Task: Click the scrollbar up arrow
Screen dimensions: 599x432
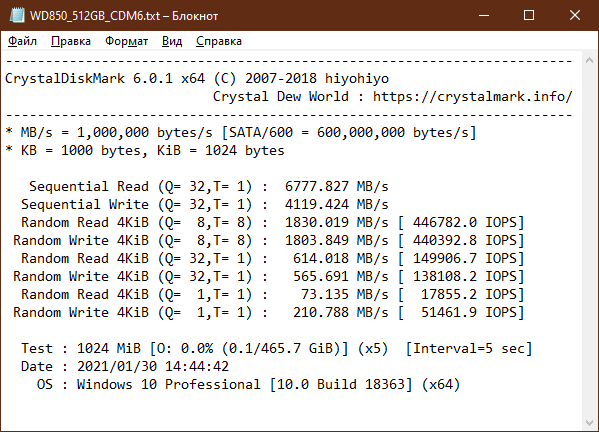Action: click(x=589, y=60)
